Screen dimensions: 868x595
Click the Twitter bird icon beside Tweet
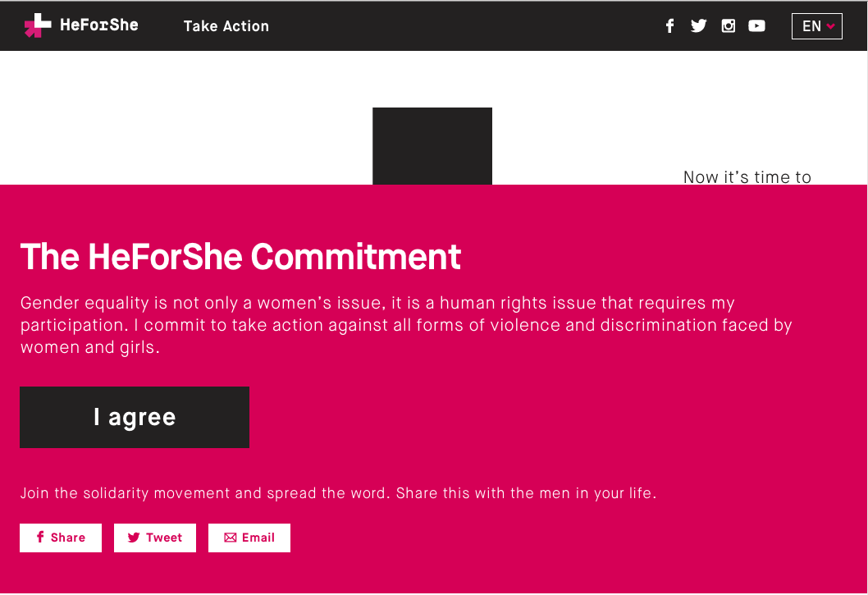click(134, 538)
